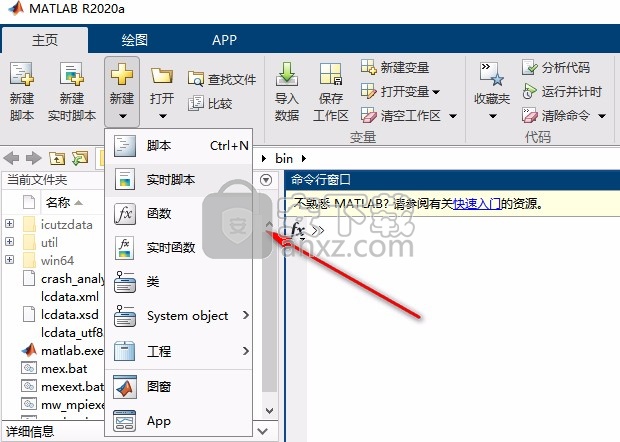
Task: Select 实时脚本 (Live Script) menu item
Action: 179,180
